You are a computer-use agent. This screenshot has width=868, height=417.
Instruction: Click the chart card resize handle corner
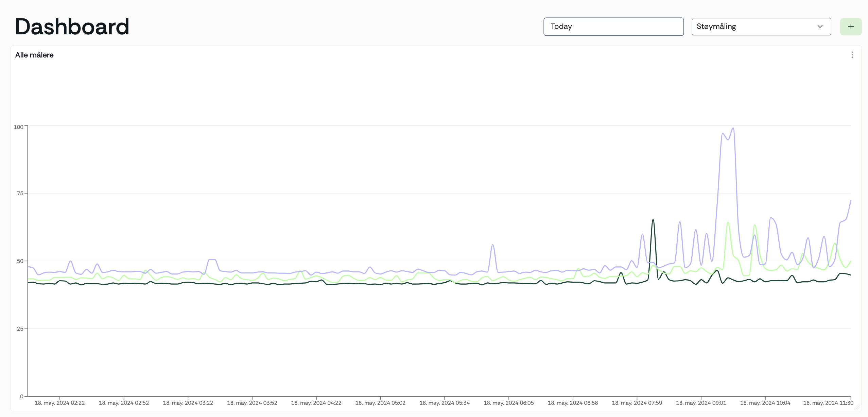(x=857, y=407)
